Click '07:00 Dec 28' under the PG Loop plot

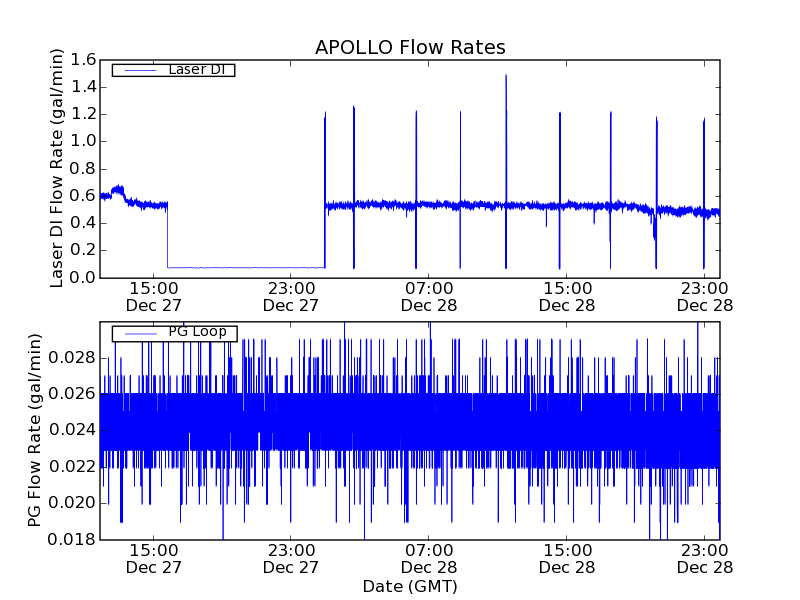(x=429, y=559)
